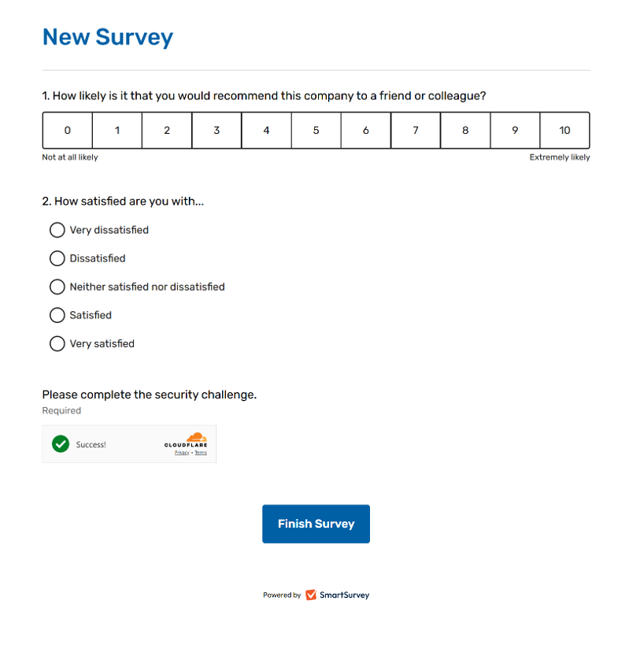Select the Very dissatisfied radio button
Viewport: 644px width, 660px height.
[57, 230]
